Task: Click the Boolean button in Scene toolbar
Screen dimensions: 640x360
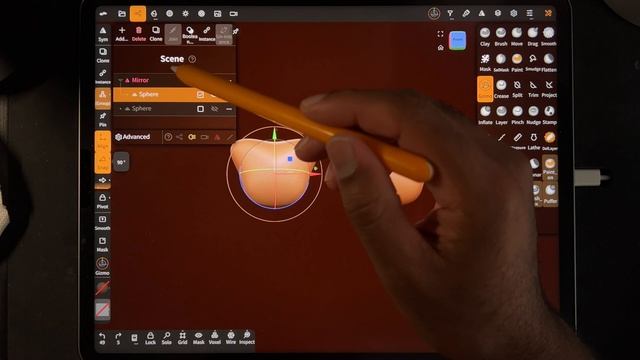Action: point(190,35)
